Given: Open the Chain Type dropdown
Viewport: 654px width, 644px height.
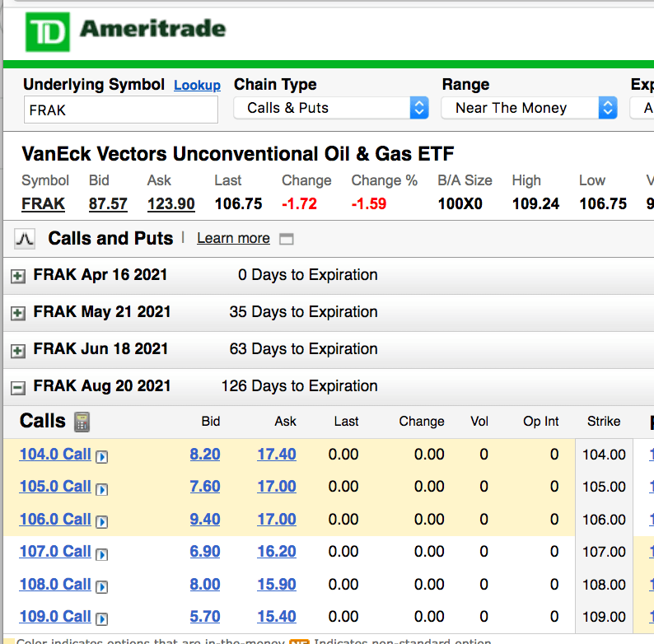Looking at the screenshot, I should (x=331, y=108).
